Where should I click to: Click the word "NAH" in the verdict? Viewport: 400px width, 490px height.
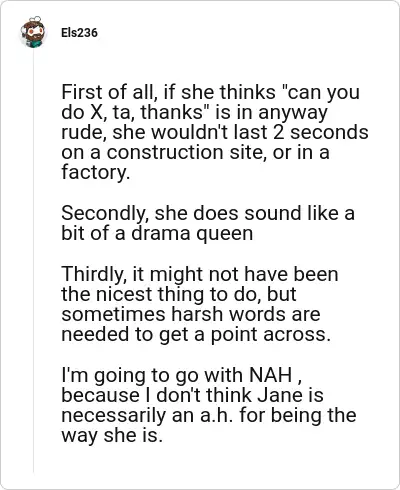[271, 375]
